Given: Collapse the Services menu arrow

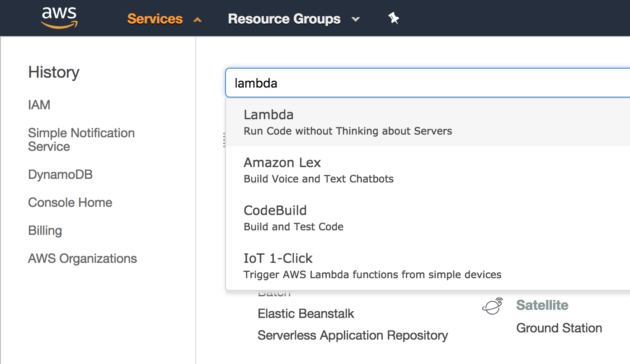Looking at the screenshot, I should pos(197,19).
